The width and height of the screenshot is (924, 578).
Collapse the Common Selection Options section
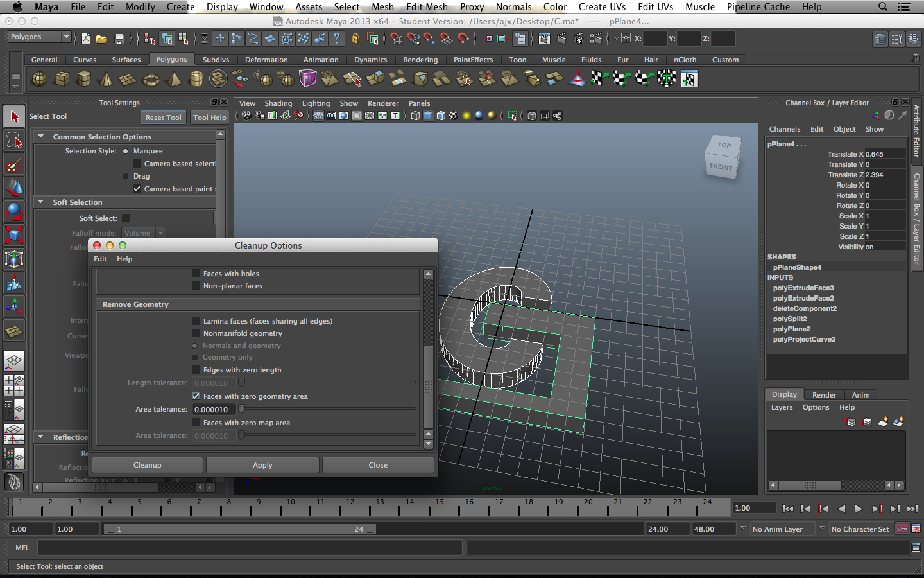point(41,136)
